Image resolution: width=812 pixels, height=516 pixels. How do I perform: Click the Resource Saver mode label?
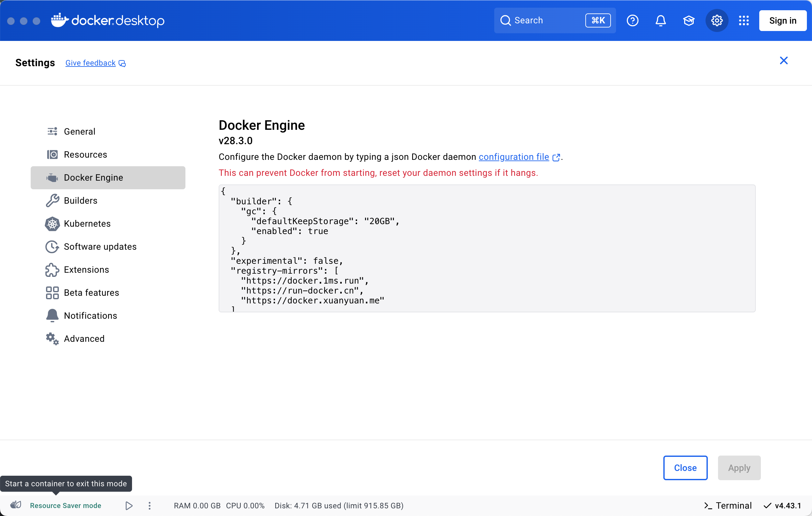(x=66, y=505)
